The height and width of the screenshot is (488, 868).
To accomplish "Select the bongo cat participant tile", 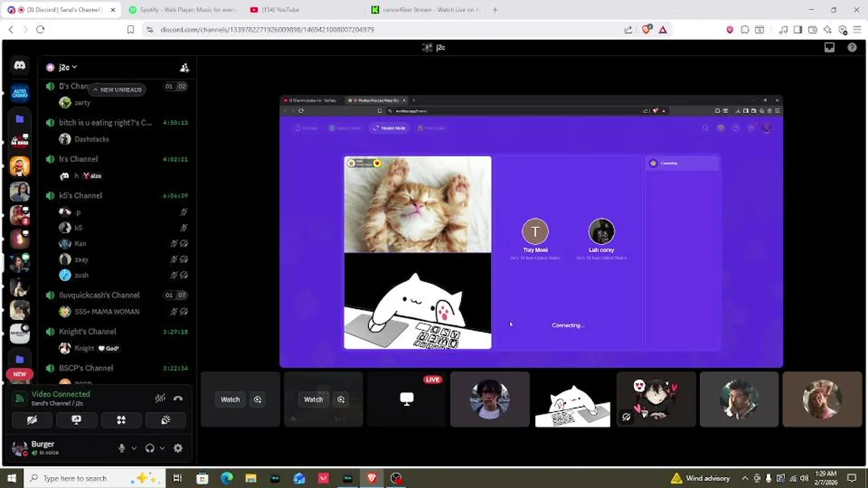I will pyautogui.click(x=573, y=399).
